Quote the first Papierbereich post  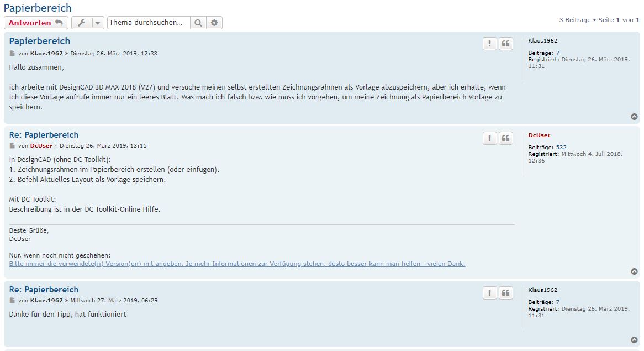click(505, 44)
